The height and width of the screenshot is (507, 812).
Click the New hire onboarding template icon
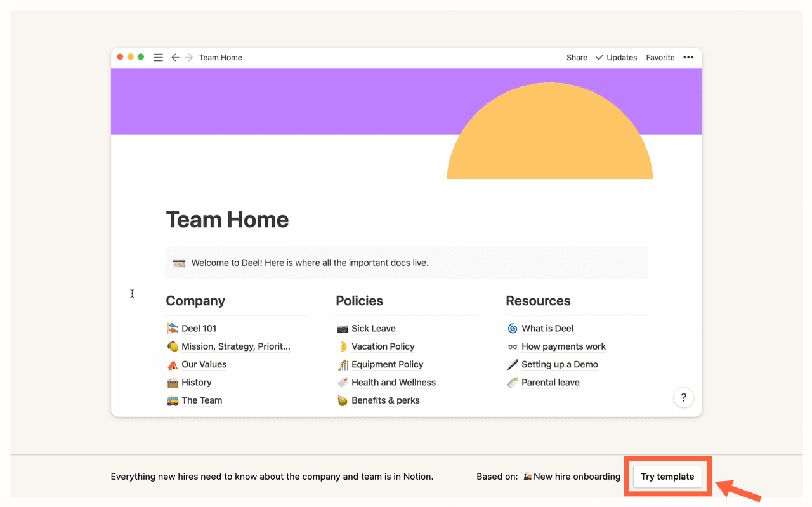[x=526, y=477]
